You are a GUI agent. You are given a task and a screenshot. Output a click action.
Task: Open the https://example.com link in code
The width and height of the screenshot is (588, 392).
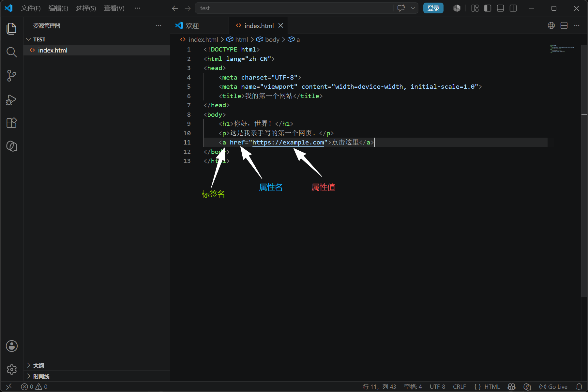tap(288, 143)
